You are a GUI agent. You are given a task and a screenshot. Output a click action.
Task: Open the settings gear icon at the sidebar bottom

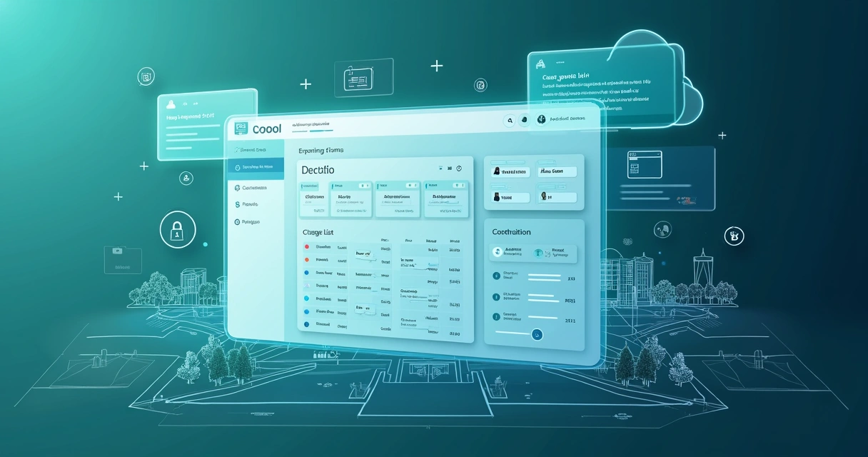coord(237,222)
